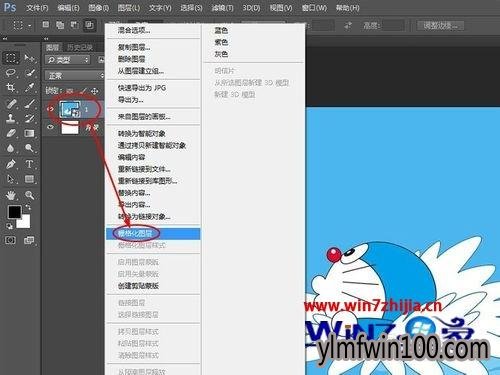The height and width of the screenshot is (375, 500).
Task: Open the marquee tool preset picker arrow
Action: click(x=30, y=25)
